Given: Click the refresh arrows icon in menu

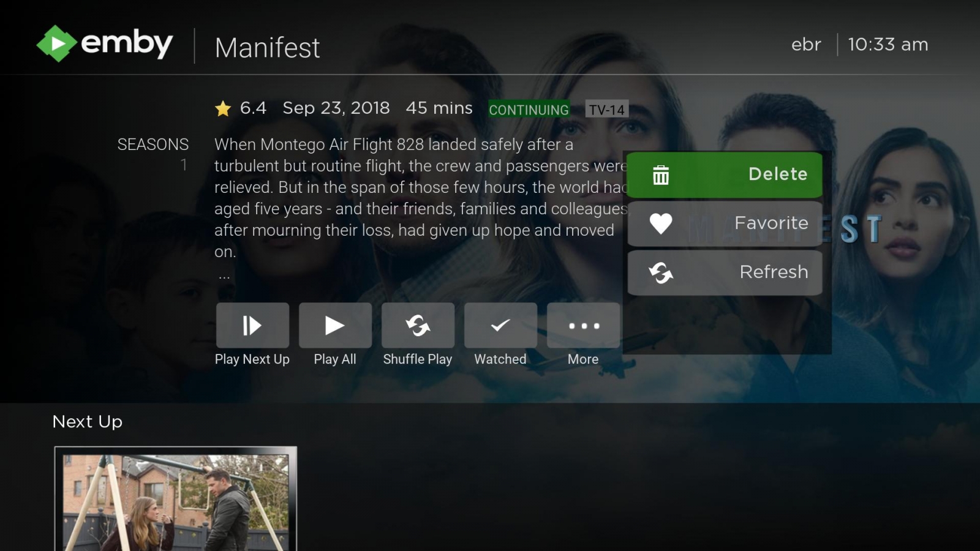Looking at the screenshot, I should [661, 272].
